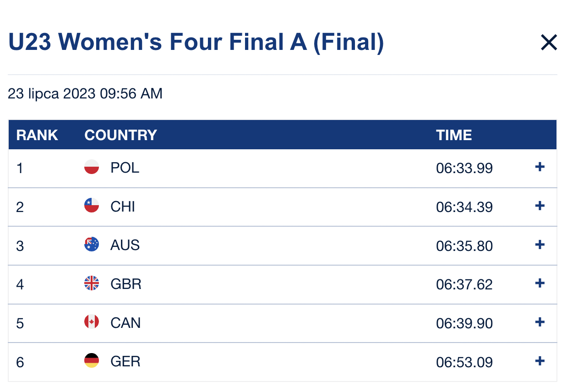Click the Poland flag icon

click(x=92, y=167)
